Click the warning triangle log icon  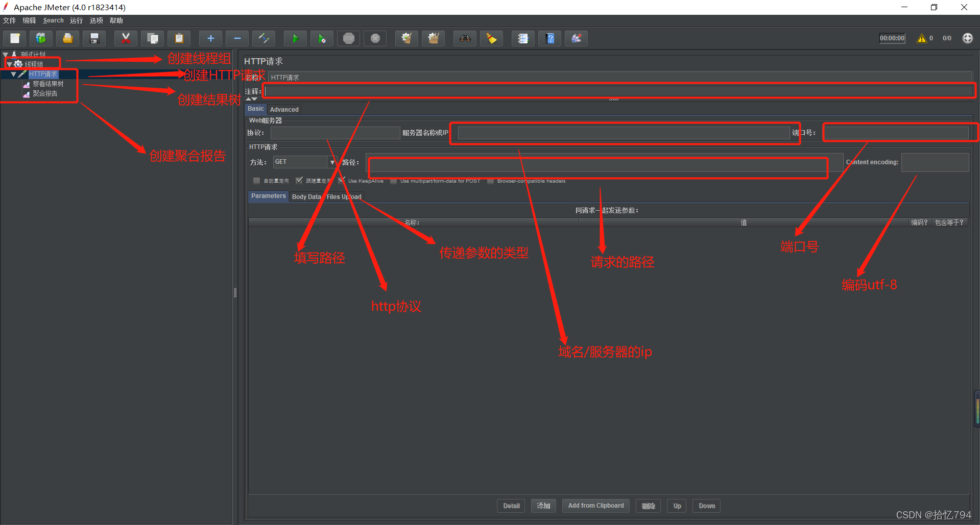(922, 38)
